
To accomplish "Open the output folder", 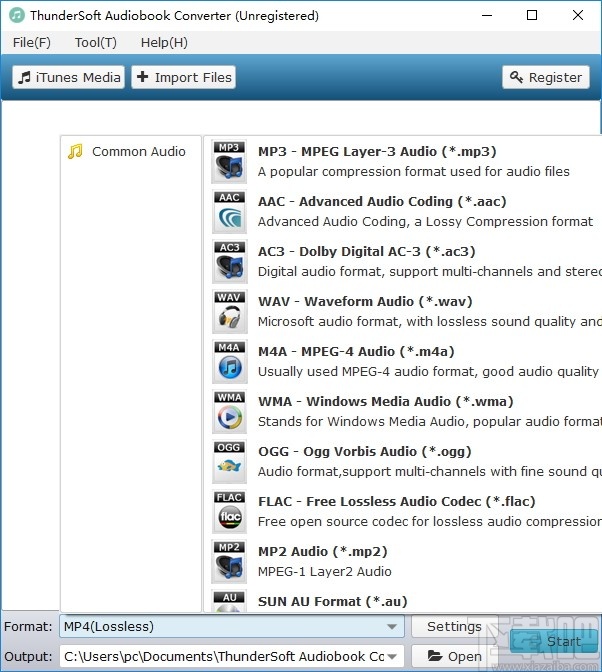I will (454, 656).
